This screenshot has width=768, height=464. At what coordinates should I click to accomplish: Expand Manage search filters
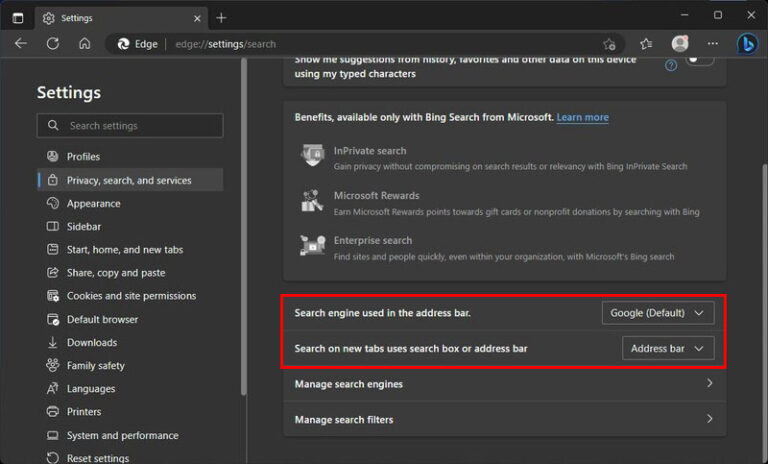click(x=504, y=419)
